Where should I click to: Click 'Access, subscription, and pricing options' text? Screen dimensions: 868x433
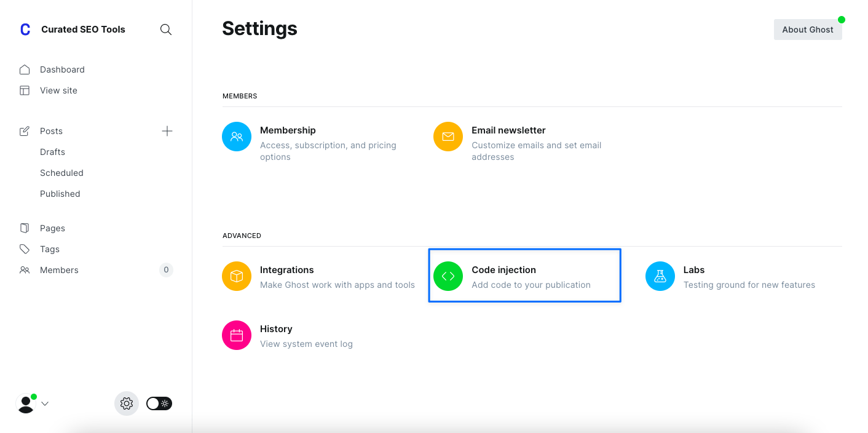point(328,151)
